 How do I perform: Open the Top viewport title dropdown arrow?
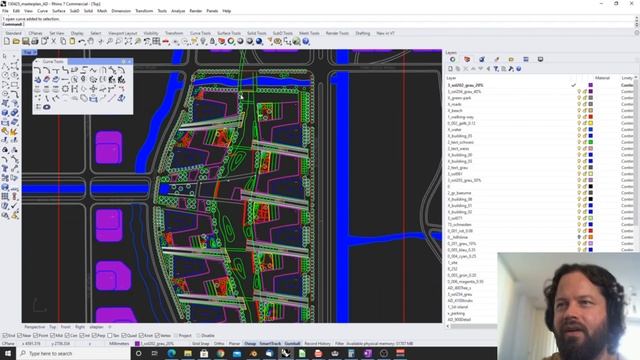[34, 52]
